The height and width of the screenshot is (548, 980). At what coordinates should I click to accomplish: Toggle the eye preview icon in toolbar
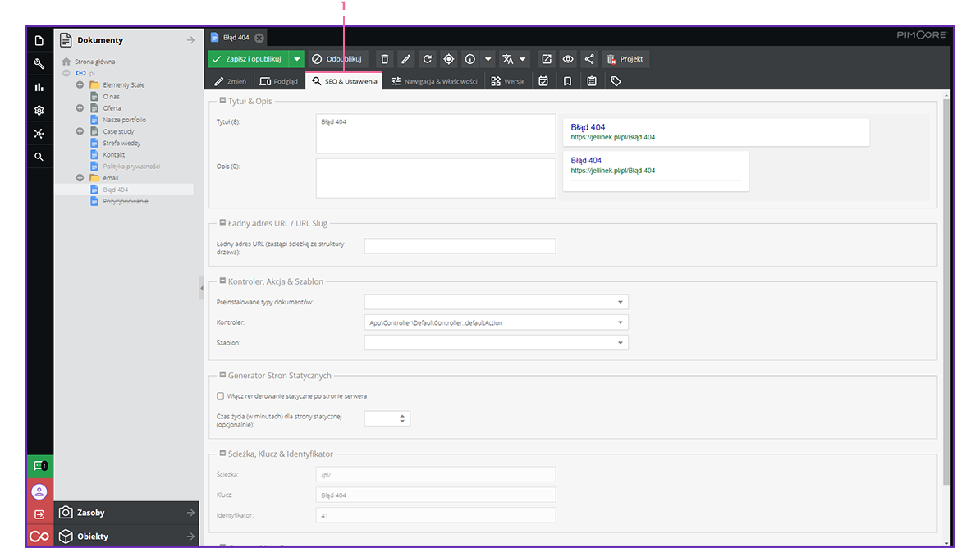tap(567, 59)
